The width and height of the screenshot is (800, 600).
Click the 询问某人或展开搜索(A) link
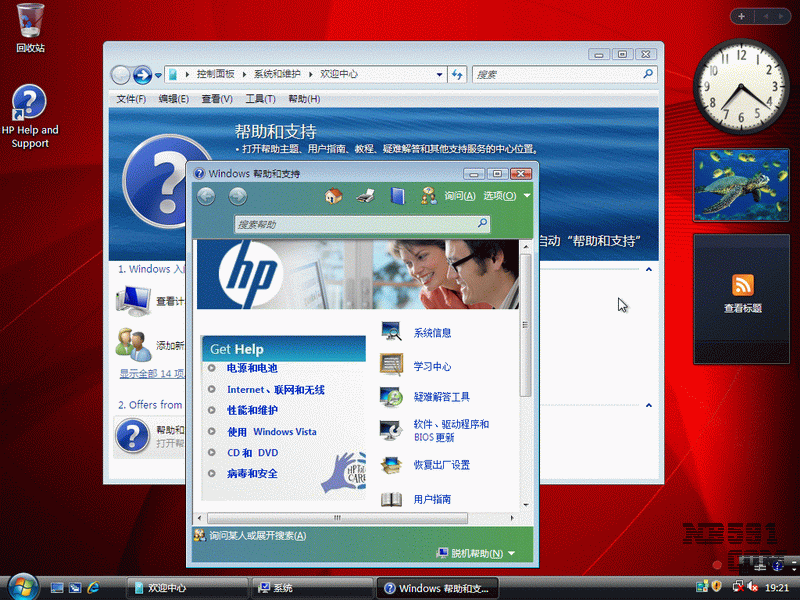[x=258, y=535]
